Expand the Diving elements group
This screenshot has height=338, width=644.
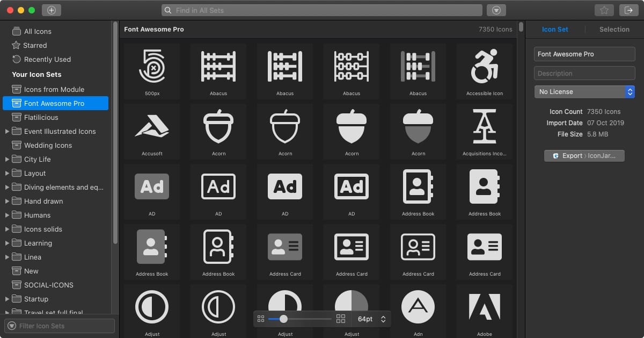point(6,187)
